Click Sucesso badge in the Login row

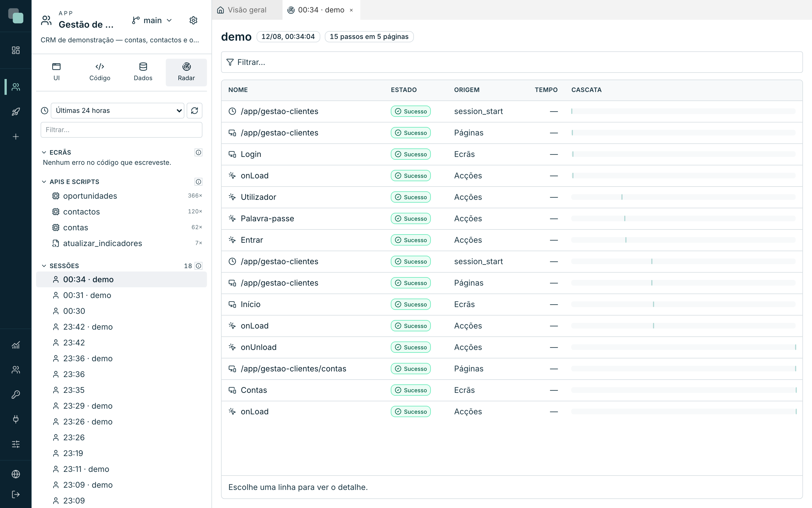tap(410, 154)
